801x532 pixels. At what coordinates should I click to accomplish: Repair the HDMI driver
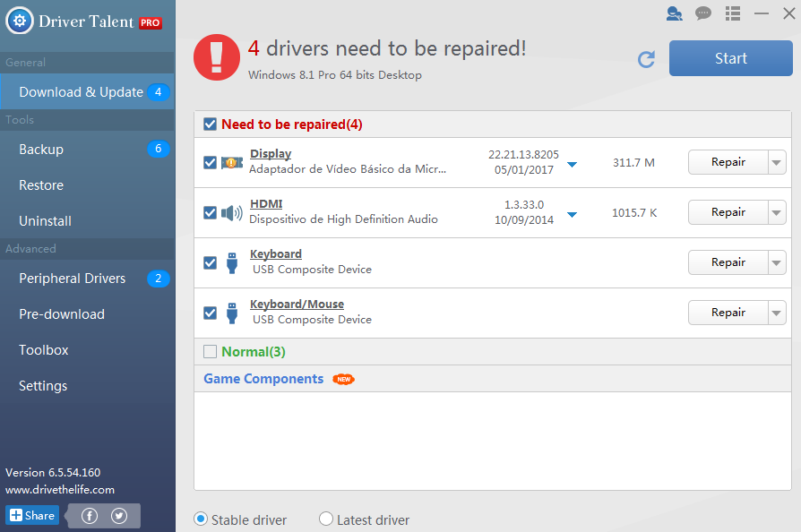[x=728, y=212]
